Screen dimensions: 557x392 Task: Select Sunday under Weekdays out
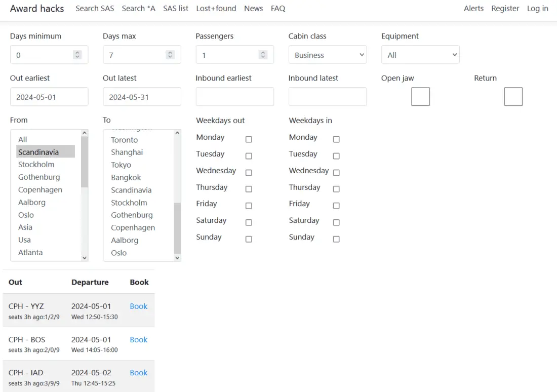[249, 239]
